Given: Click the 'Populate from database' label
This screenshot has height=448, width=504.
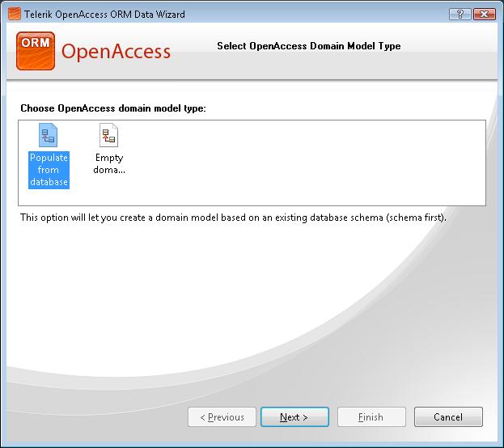Looking at the screenshot, I should (49, 170).
